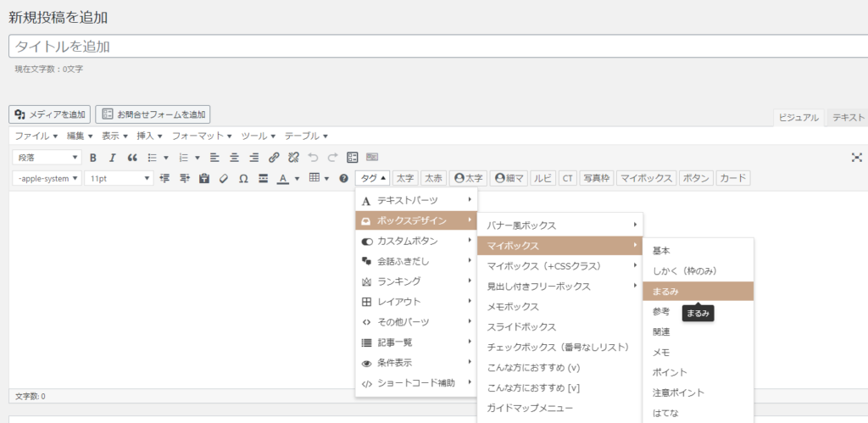Click the カード quick tag button
This screenshot has width=868, height=423.
point(733,178)
